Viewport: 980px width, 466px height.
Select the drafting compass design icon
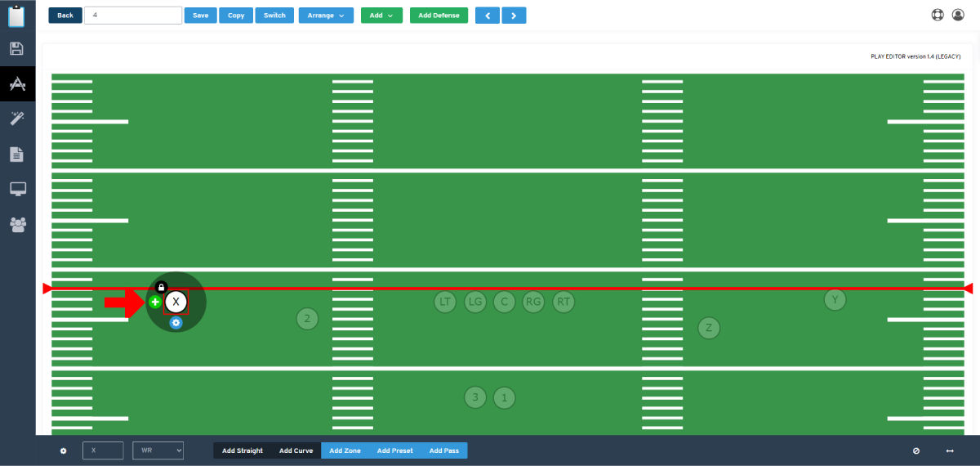coord(17,83)
